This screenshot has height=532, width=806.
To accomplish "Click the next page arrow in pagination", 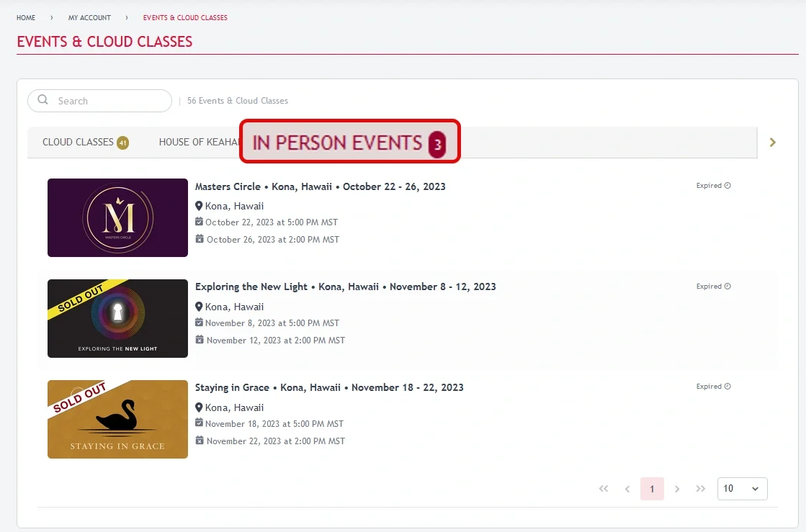I will tap(677, 489).
